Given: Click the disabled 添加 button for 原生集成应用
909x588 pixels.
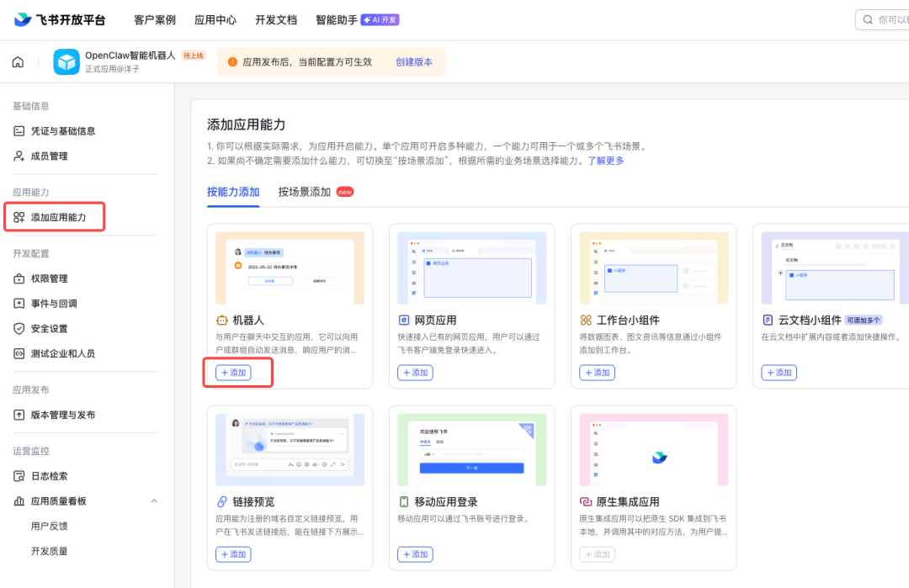Looking at the screenshot, I should click(597, 554).
